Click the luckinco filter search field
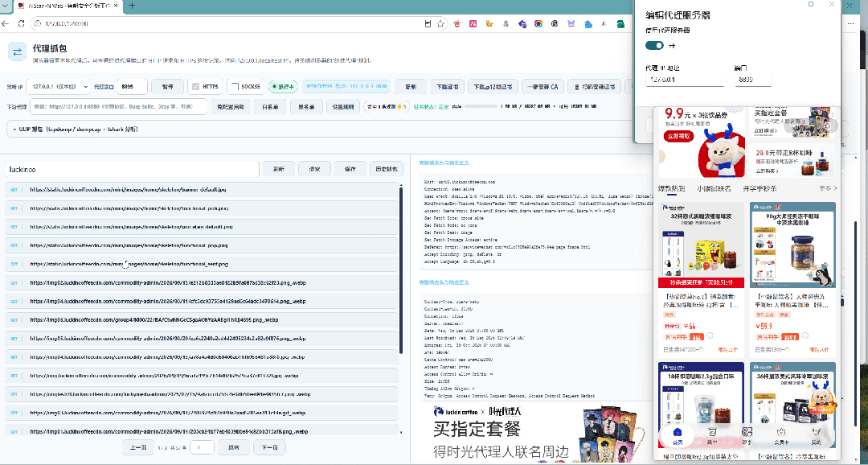Image resolution: width=868 pixels, height=465 pixels. 132,169
